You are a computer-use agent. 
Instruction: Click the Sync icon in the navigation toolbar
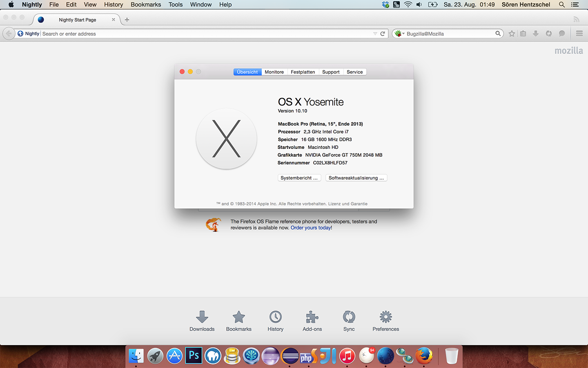(549, 34)
